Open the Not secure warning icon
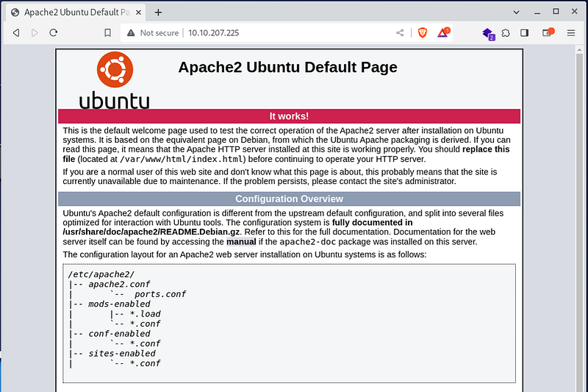Viewport: 588px width, 392px height. click(131, 33)
